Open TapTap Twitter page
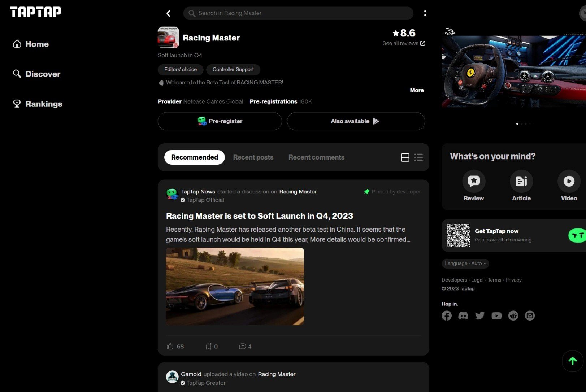Viewport: 586px width, 392px height. [480, 316]
